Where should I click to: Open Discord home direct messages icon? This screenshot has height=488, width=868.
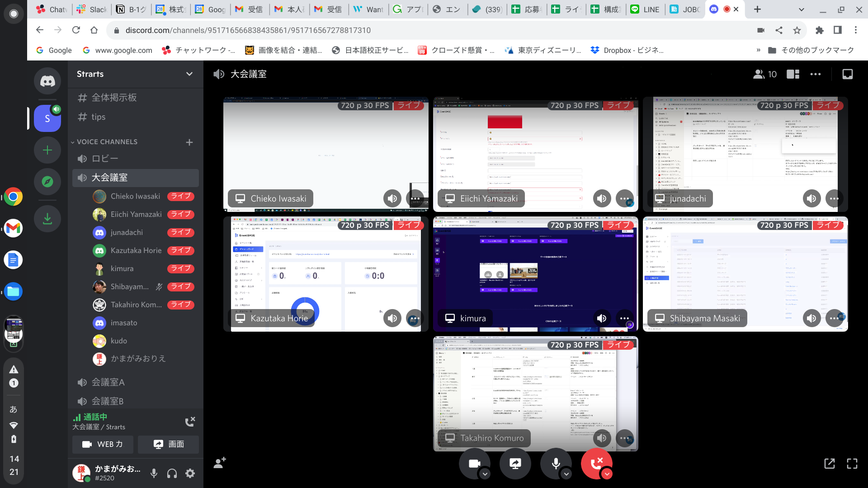click(47, 81)
